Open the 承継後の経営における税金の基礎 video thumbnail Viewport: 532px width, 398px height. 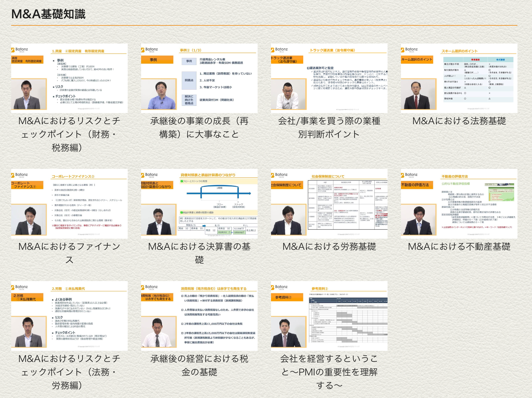click(199, 316)
